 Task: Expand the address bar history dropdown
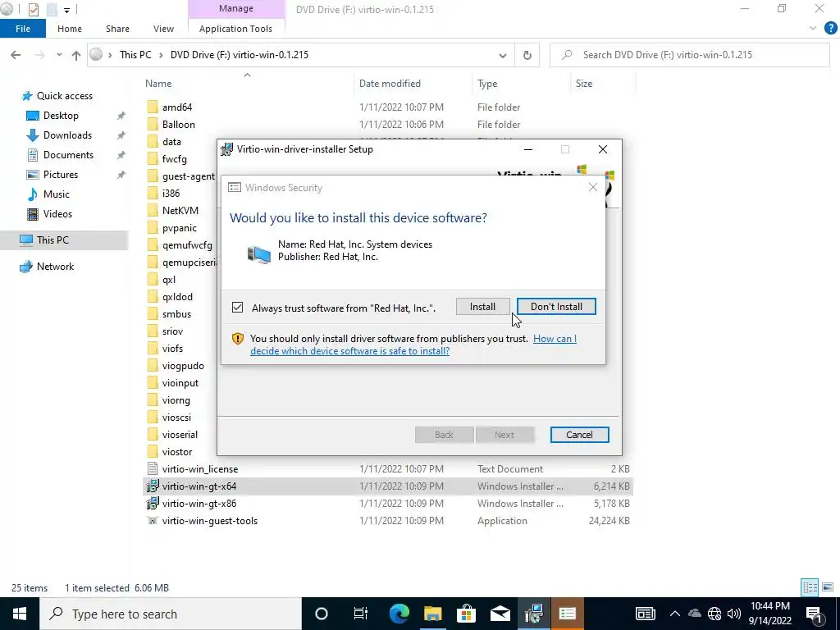click(x=503, y=55)
